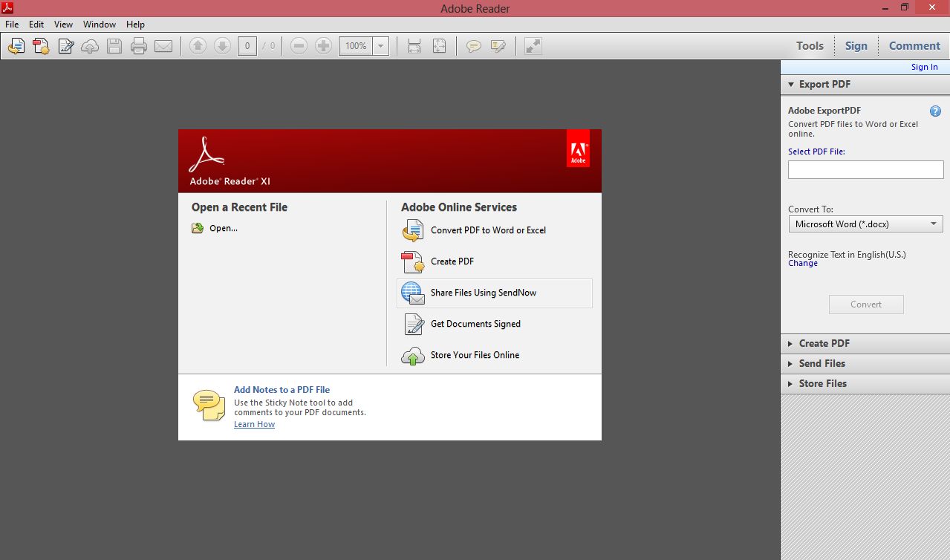950x560 pixels.
Task: Open the Window menu
Action: coord(100,25)
